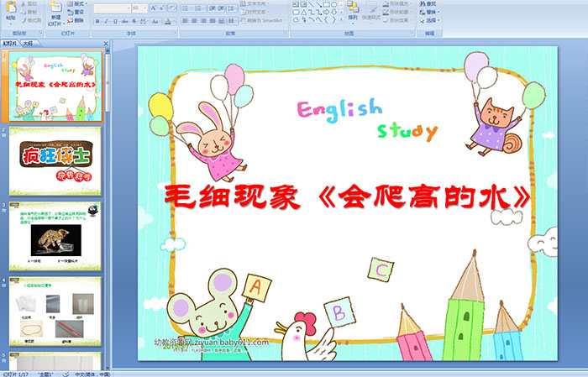This screenshot has height=377, width=588.
Task: Click the language indicator in status bar
Action: coord(92,374)
